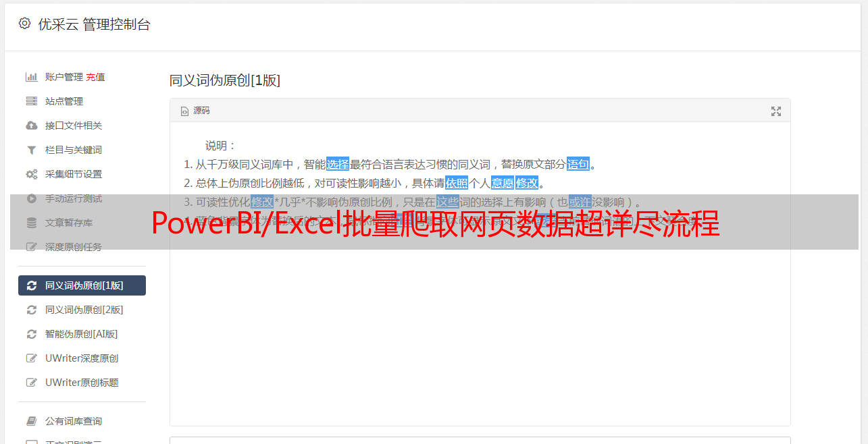Go to UWriter原创标题 page

(x=82, y=383)
